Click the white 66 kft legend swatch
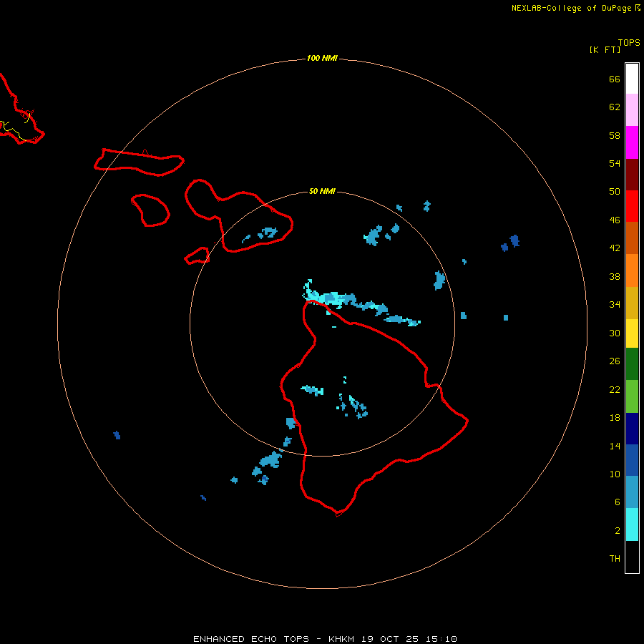The image size is (644, 644). pos(632,79)
